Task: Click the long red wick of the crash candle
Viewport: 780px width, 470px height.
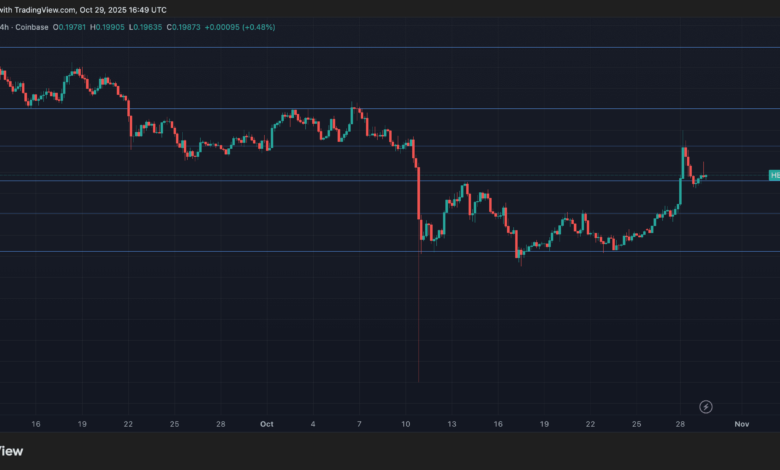Action: click(x=418, y=320)
